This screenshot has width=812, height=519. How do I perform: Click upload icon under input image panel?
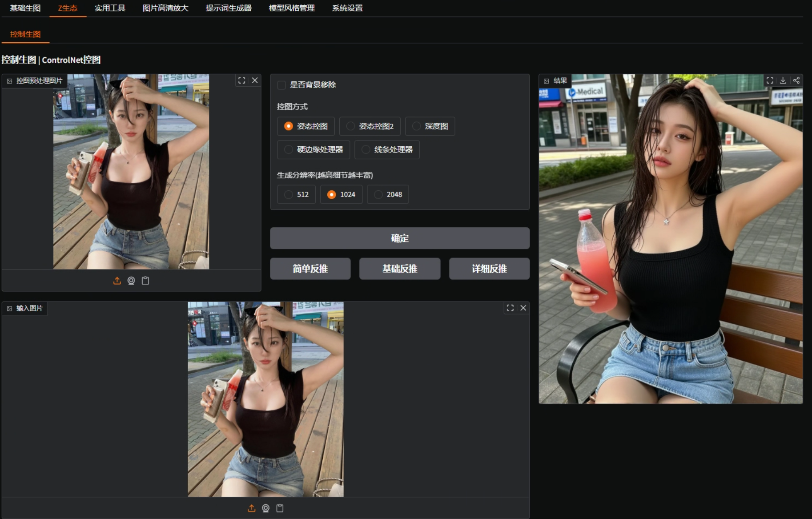(252, 508)
